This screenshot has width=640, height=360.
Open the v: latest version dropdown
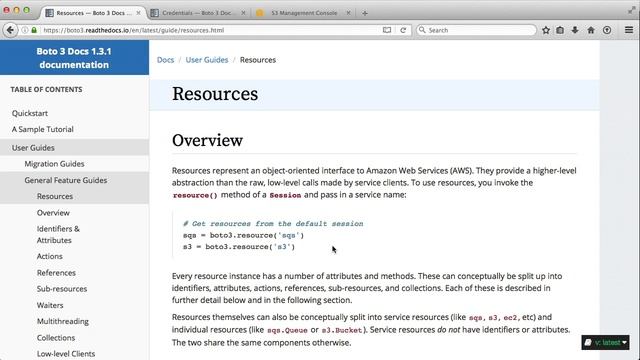605,342
